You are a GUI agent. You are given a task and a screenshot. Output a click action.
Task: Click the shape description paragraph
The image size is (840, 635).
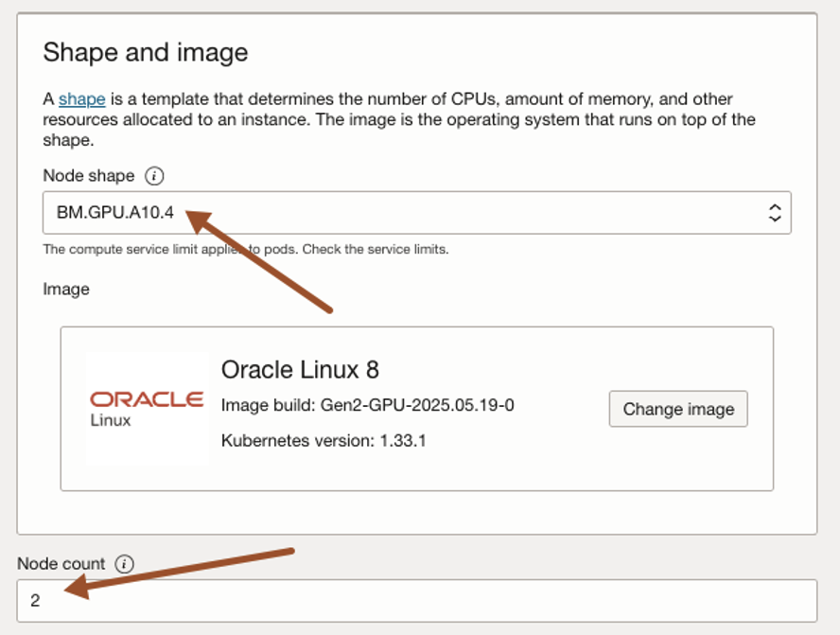click(397, 119)
